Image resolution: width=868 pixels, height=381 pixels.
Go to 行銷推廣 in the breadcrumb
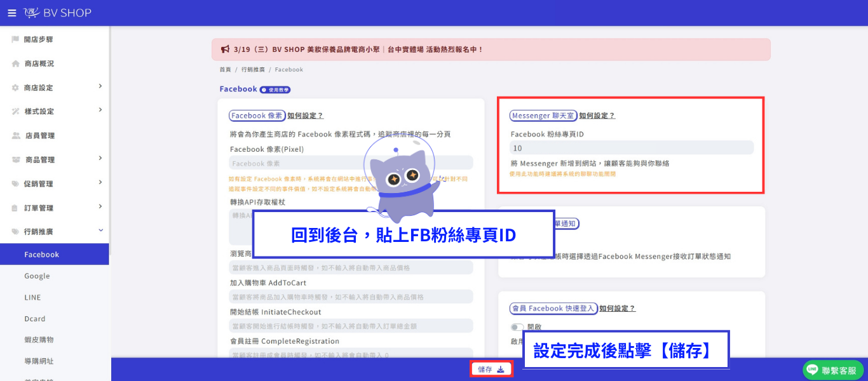(253, 70)
